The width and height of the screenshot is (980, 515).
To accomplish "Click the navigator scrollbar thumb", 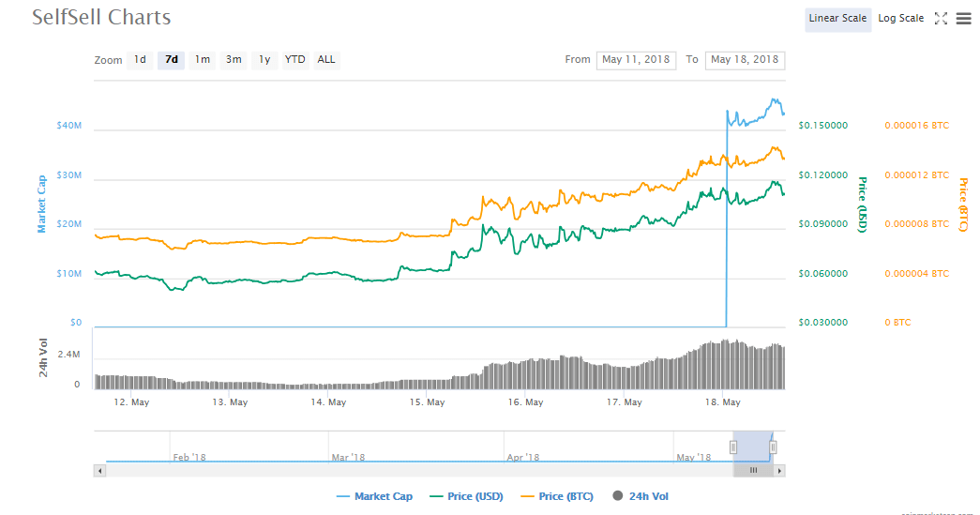I will [x=753, y=470].
